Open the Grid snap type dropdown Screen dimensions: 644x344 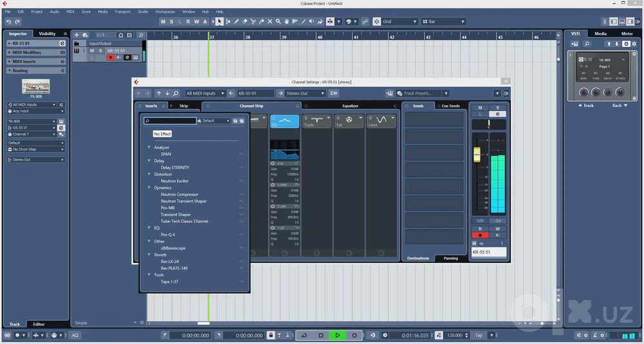(400, 21)
